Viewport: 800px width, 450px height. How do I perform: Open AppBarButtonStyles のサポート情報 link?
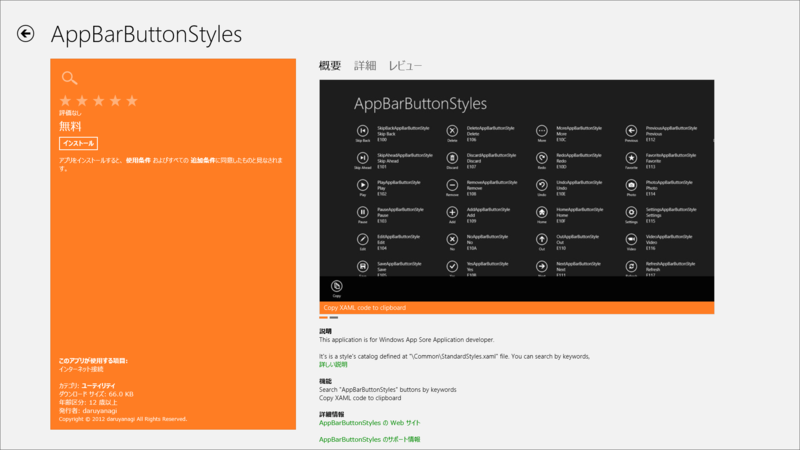[370, 439]
